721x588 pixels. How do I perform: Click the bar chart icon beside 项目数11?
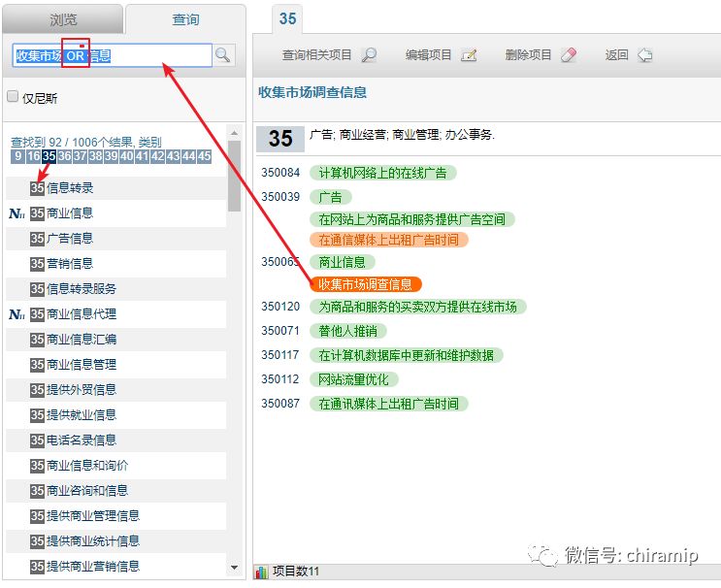tap(261, 572)
